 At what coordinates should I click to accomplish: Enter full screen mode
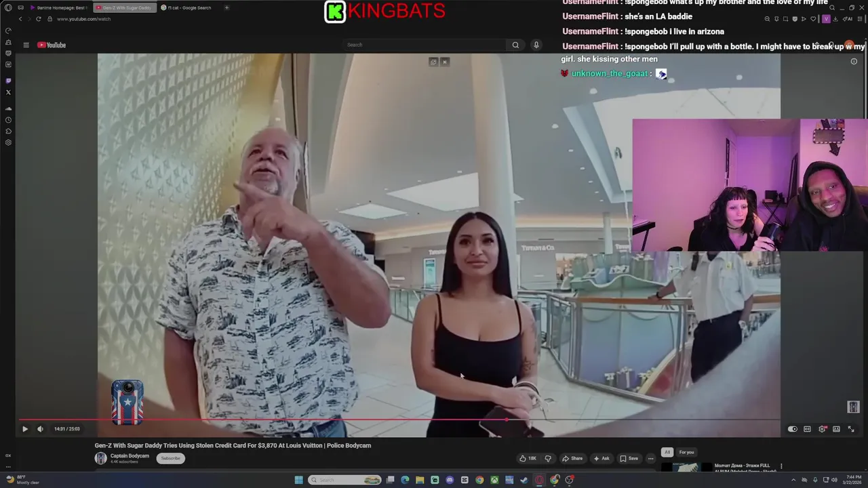click(x=851, y=429)
